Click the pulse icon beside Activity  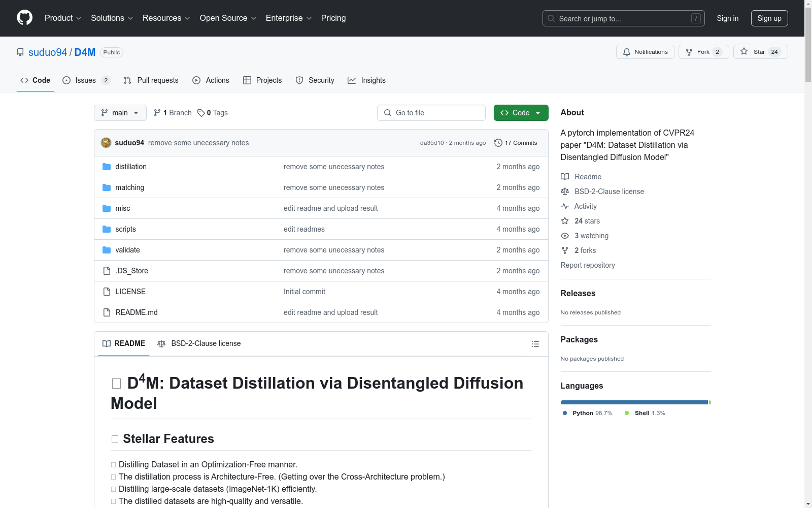click(565, 206)
